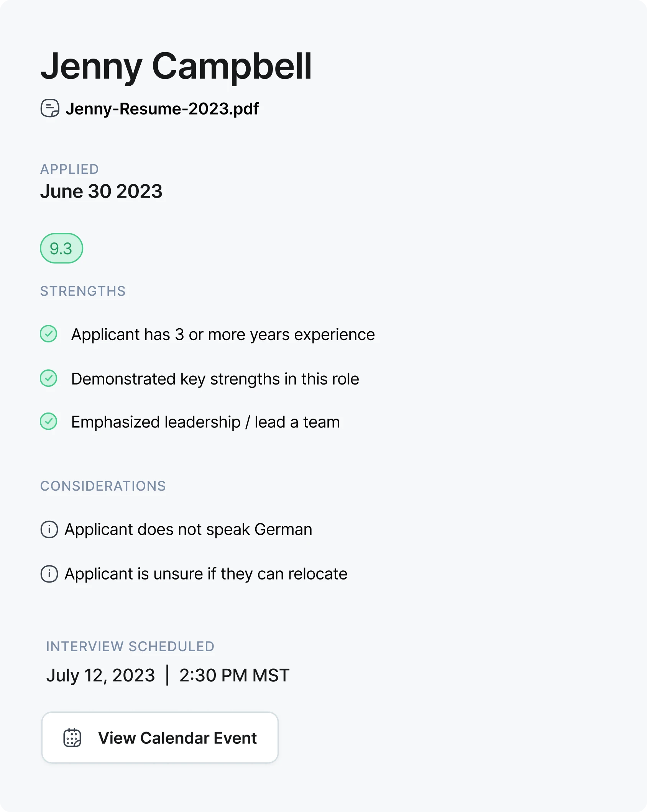
Task: Click the 2:30 PM MST interview time
Action: coord(234,675)
